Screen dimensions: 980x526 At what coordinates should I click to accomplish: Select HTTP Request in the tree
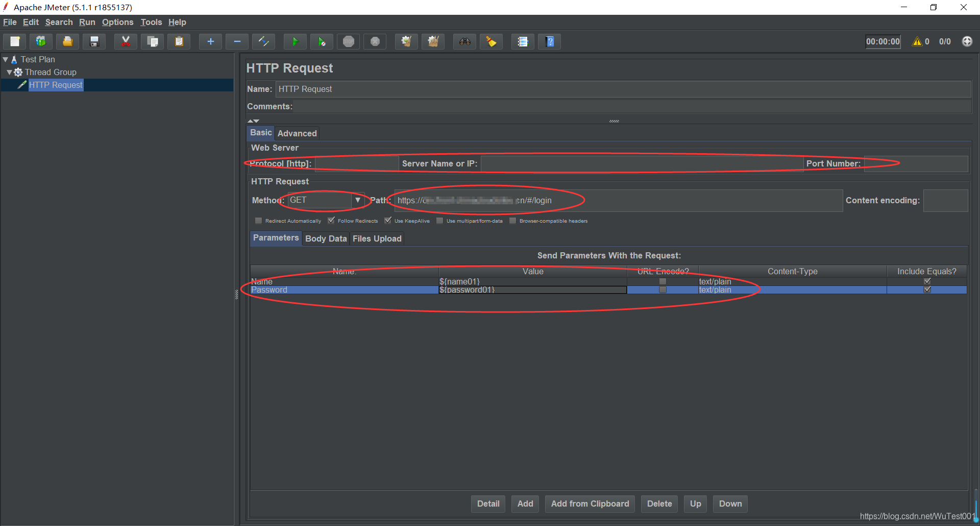coord(56,85)
